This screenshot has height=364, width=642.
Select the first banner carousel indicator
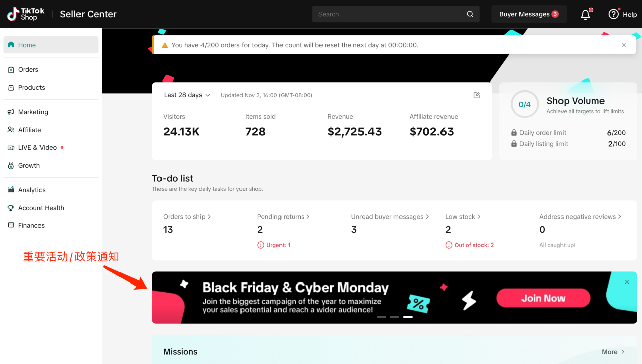click(x=381, y=317)
